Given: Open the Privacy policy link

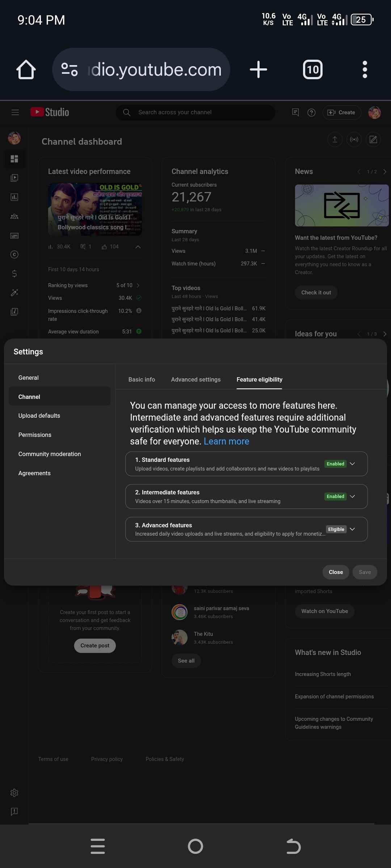Looking at the screenshot, I should point(107,759).
